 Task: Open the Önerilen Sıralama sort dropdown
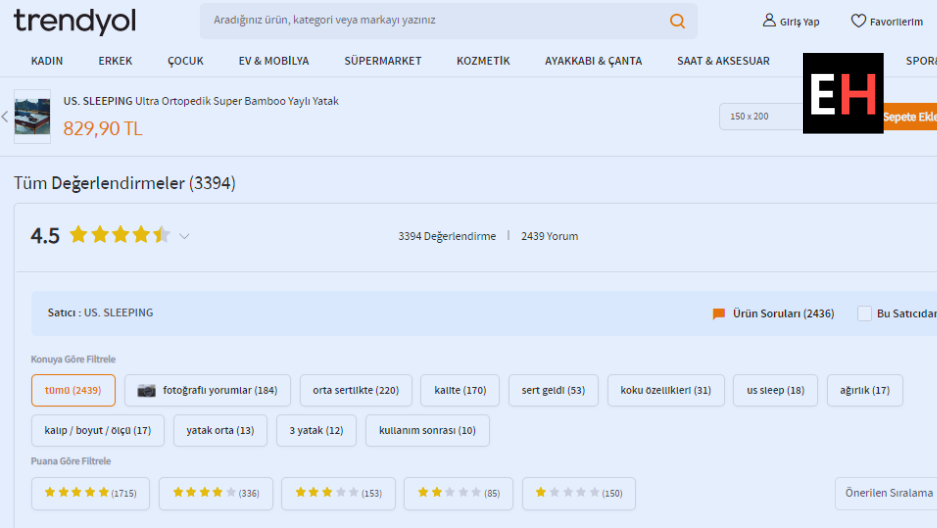click(886, 493)
